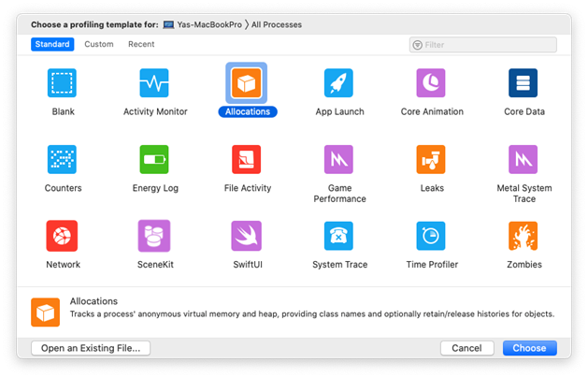Select the Network template icon

(x=62, y=236)
